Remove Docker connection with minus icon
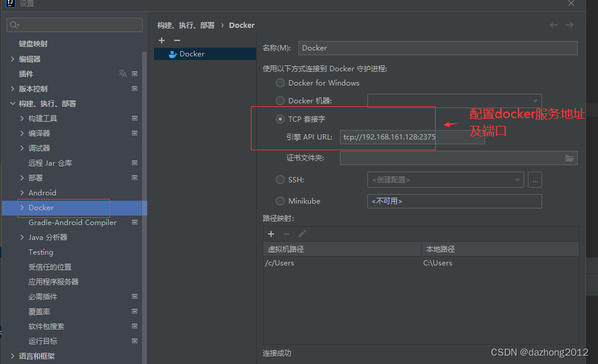 coord(177,40)
